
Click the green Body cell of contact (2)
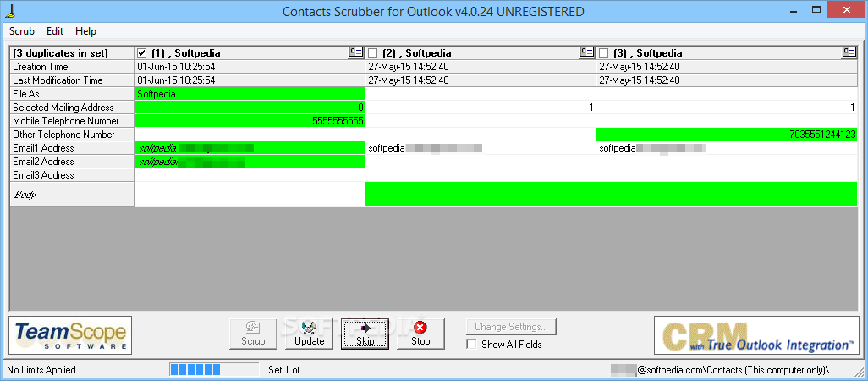(x=481, y=195)
